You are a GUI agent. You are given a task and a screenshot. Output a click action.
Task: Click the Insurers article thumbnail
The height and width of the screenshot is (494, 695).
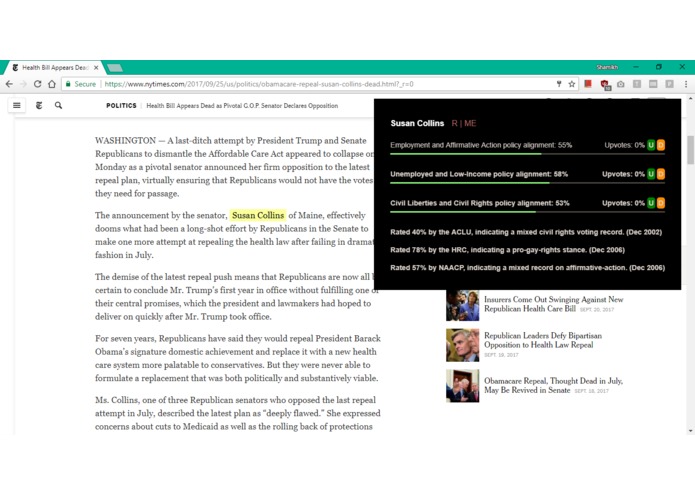tap(462, 304)
